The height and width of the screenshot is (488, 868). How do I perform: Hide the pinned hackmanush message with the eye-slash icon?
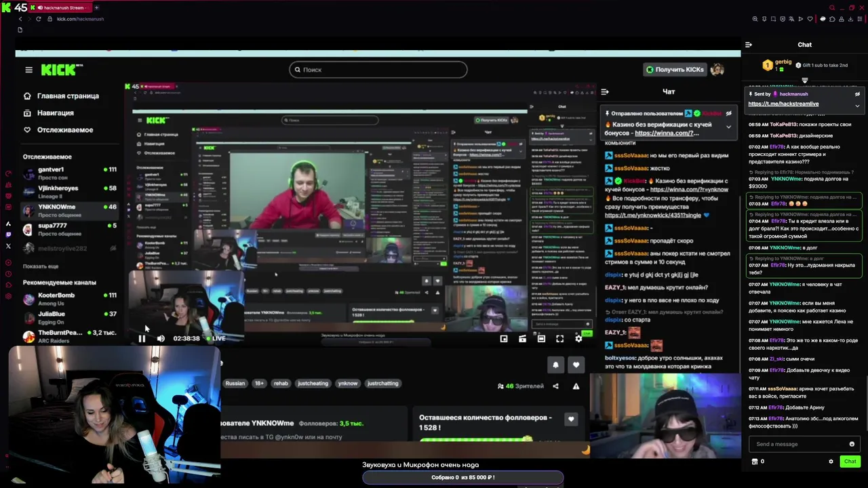pos(857,94)
